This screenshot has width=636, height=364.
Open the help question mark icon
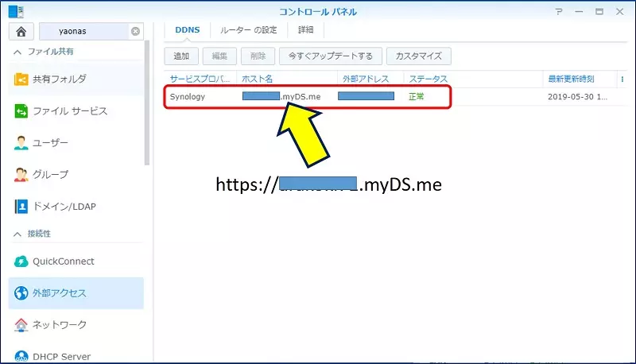pyautogui.click(x=559, y=11)
